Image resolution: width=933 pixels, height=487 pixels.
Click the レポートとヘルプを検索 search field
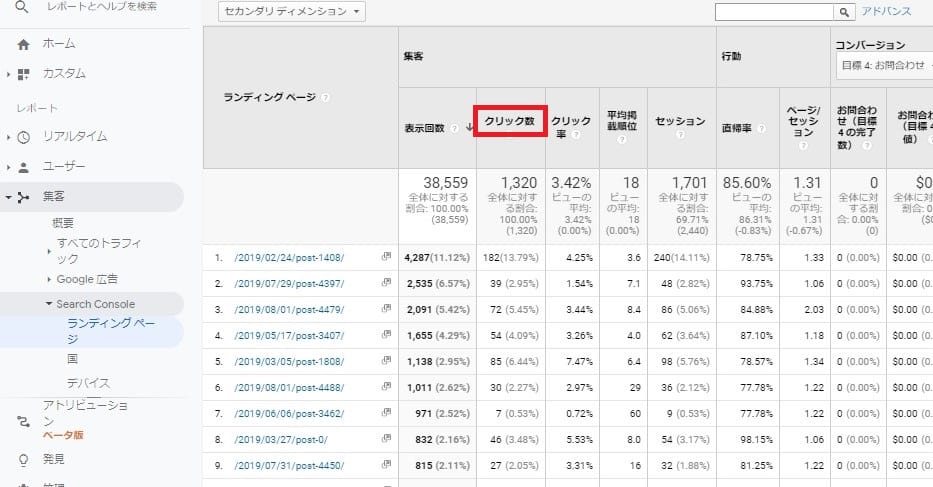(x=102, y=7)
